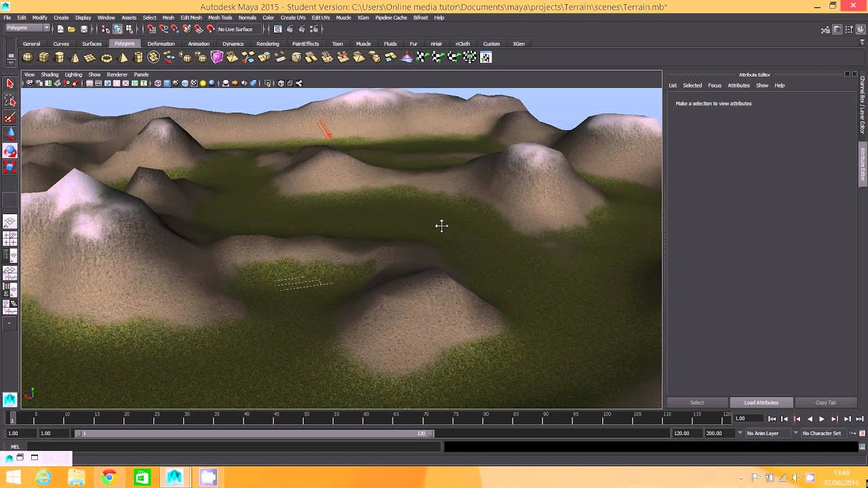
Task: Open the No Anim Layer dropdown
Action: pyautogui.click(x=768, y=433)
